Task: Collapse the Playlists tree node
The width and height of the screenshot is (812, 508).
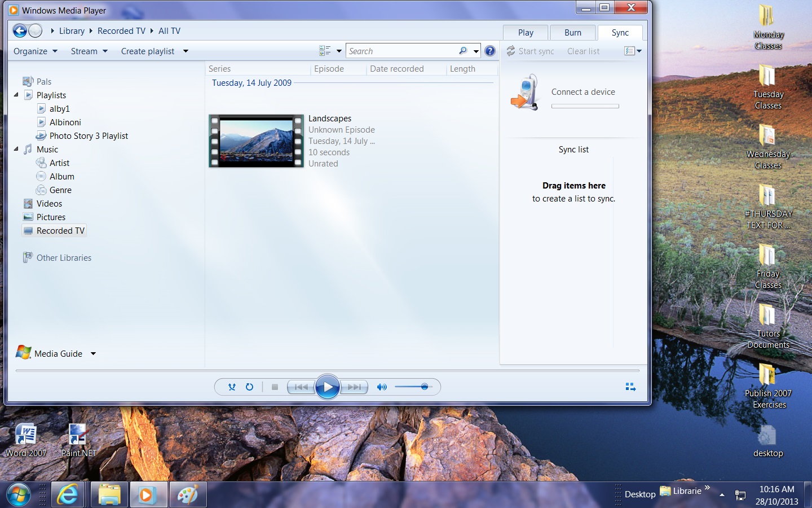Action: [x=16, y=95]
